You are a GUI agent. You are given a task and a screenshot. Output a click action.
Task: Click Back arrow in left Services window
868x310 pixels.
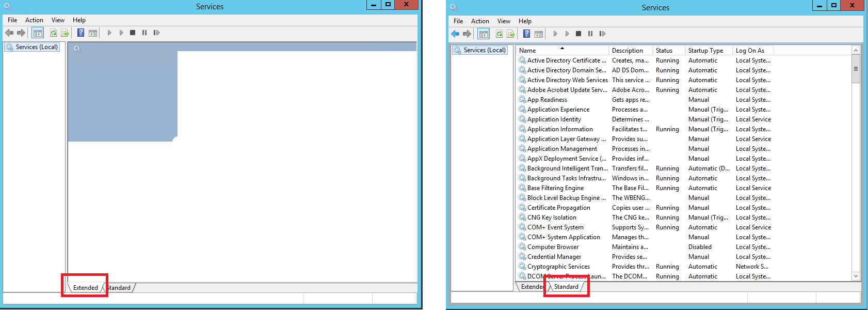(x=9, y=33)
